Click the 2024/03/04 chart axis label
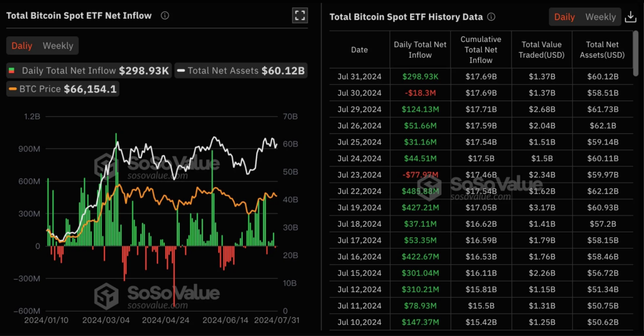 [x=106, y=320]
